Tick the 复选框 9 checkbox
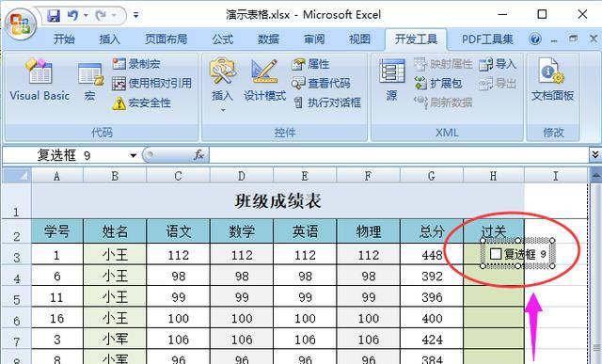This screenshot has height=364, width=602. (496, 253)
